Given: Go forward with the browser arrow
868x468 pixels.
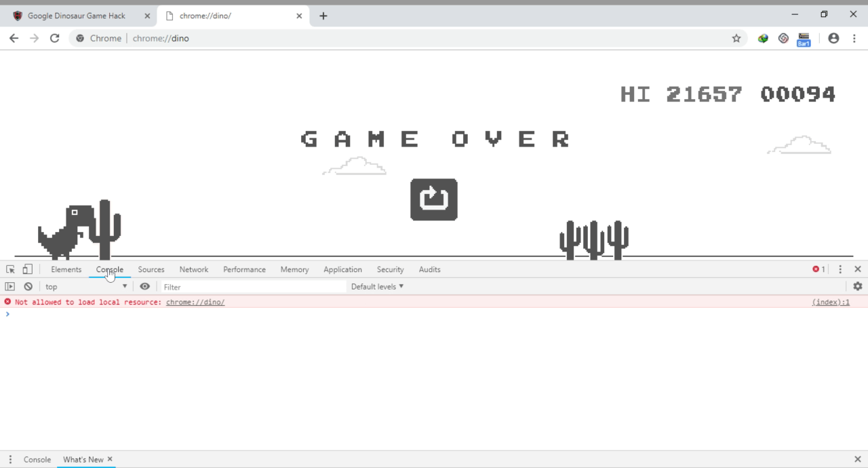Looking at the screenshot, I should [34, 38].
